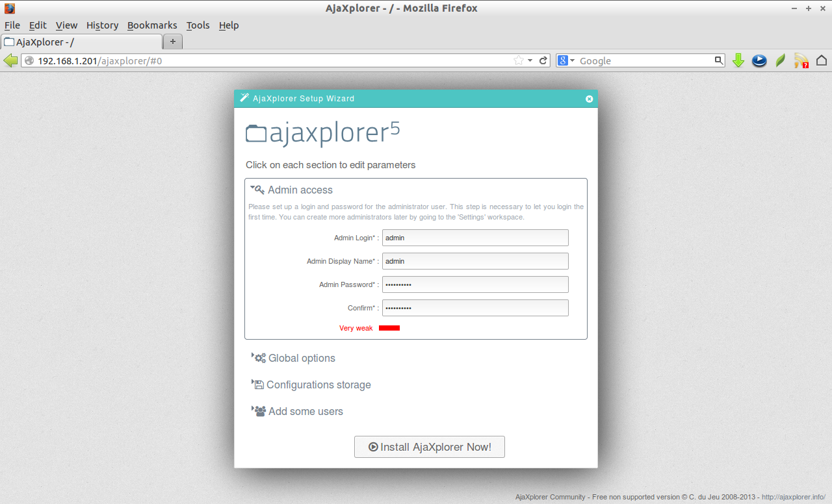Click the red password strength bar

pyautogui.click(x=389, y=328)
